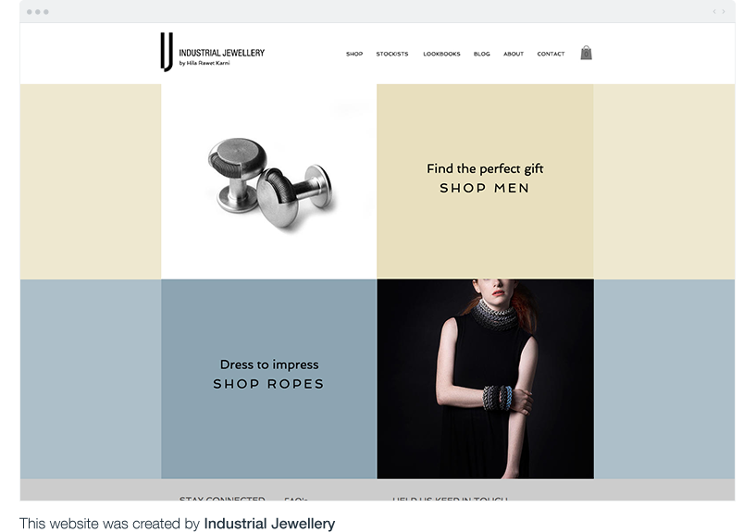Go to the Stockists page
This screenshot has height=532, width=756.
pos(392,54)
